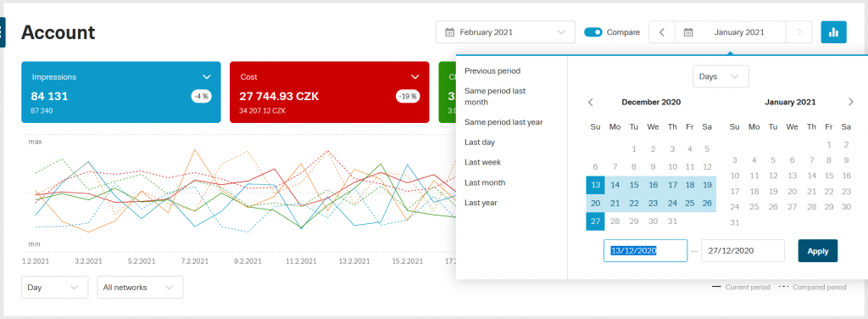Turn off the Compare toggle
Viewport: 868px width, 319px height.
tap(593, 32)
